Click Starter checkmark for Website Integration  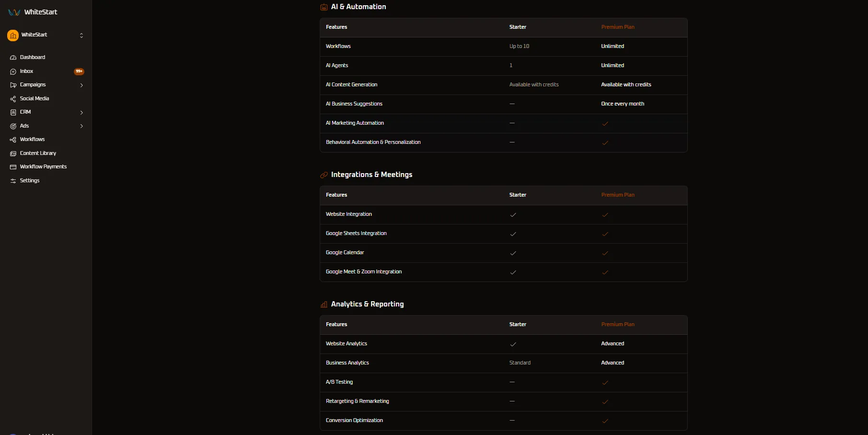513,215
